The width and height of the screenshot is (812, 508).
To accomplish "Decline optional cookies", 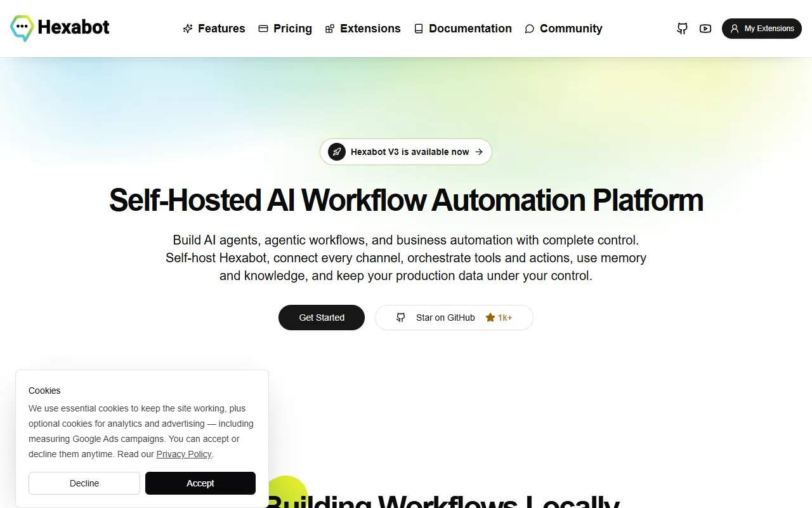I will (84, 483).
